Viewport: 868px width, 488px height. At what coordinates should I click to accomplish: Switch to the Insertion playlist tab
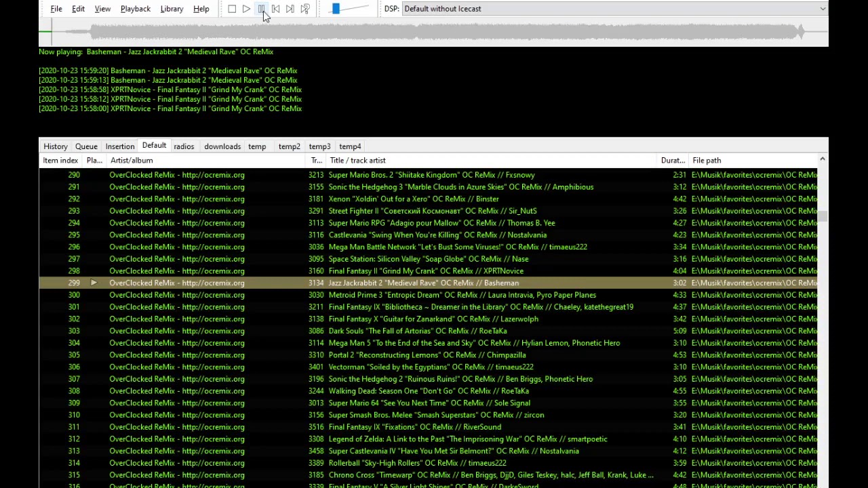click(x=120, y=146)
